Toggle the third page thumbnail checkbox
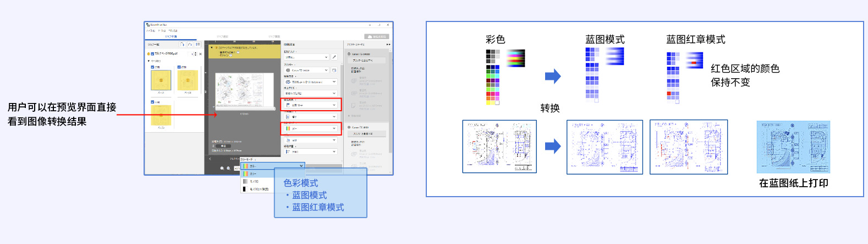The width and height of the screenshot is (868, 244). pos(152,102)
